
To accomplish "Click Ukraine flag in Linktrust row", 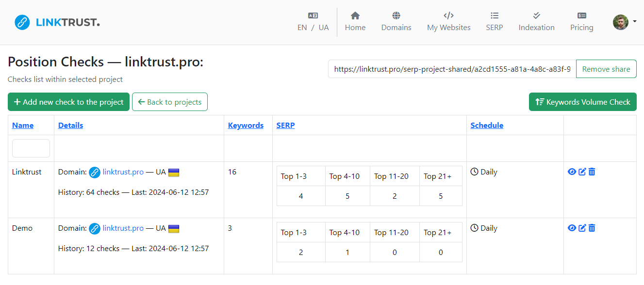I will pyautogui.click(x=174, y=172).
